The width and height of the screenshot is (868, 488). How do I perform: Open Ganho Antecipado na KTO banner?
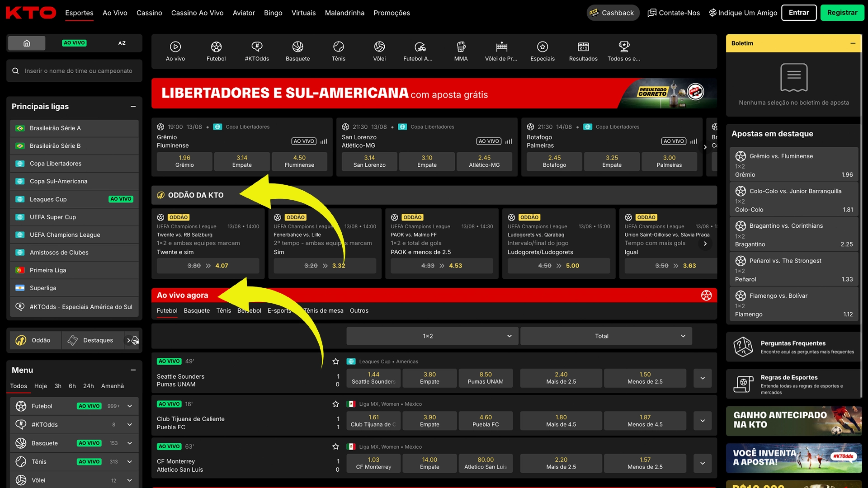pyautogui.click(x=793, y=421)
